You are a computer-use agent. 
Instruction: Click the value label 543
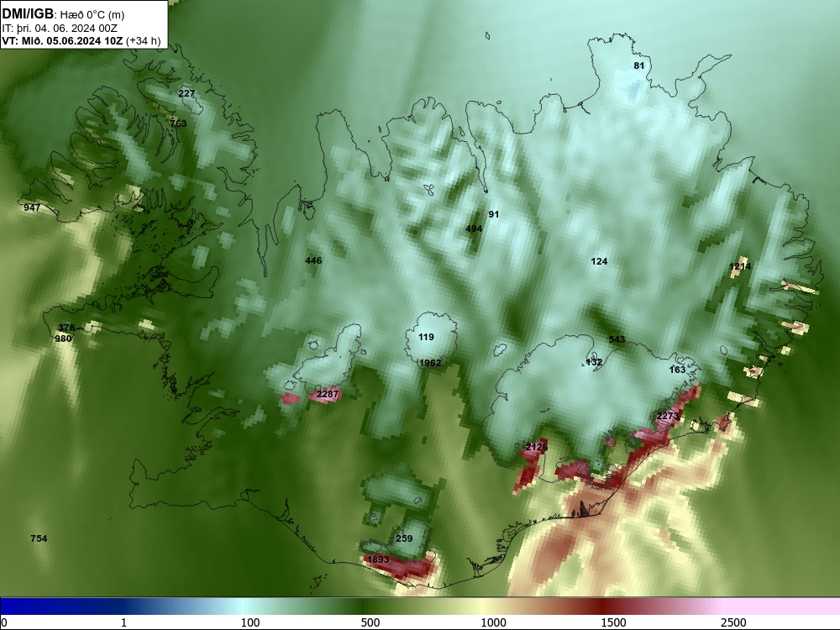(617, 339)
